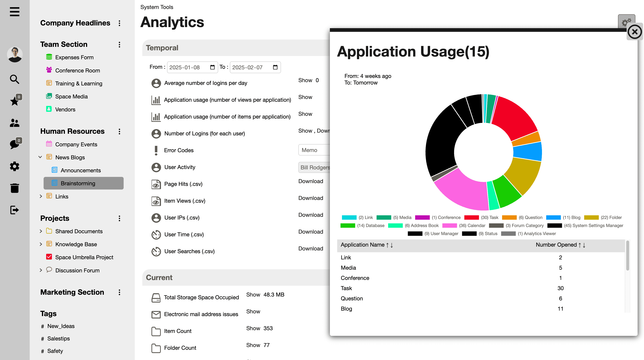Click the Error Codes exclamation icon
The width and height of the screenshot is (644, 360).
pos(156,150)
